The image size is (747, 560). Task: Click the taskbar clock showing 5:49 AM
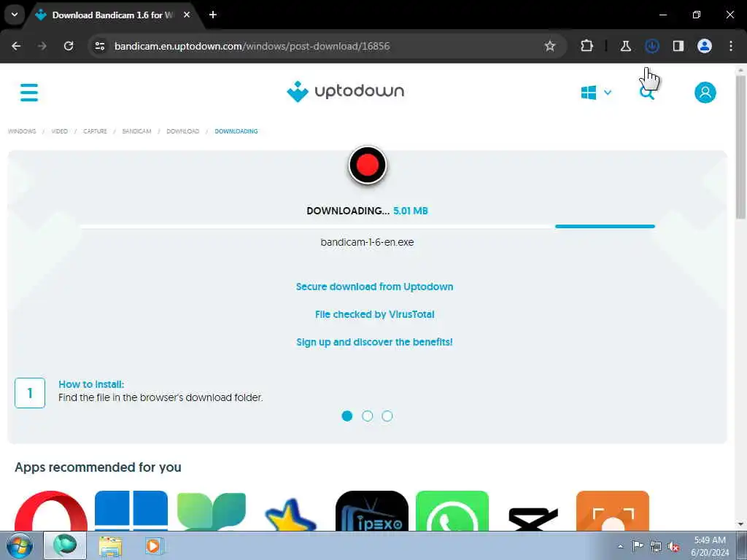point(710,546)
